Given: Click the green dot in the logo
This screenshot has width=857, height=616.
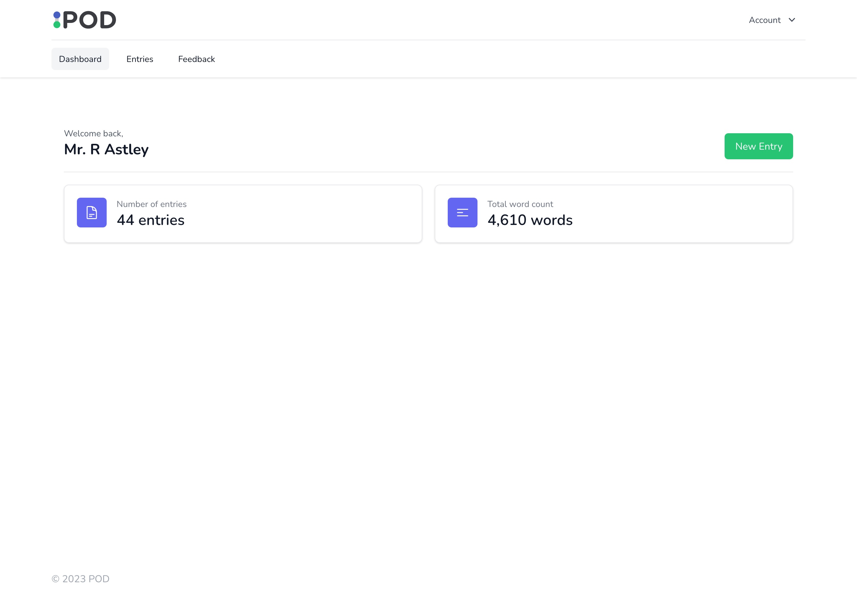Looking at the screenshot, I should (57, 25).
